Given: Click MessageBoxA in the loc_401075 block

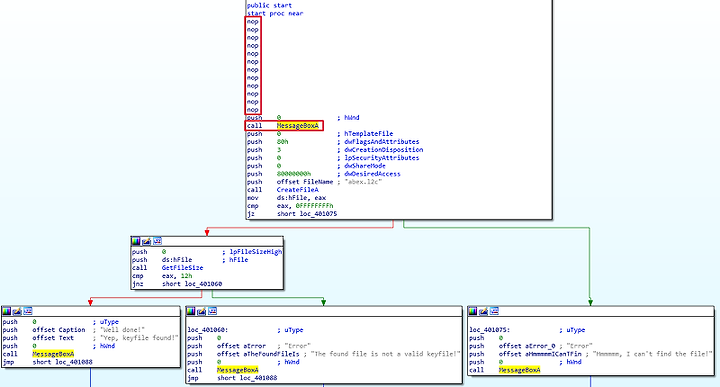Looking at the screenshot, I should pos(519,370).
